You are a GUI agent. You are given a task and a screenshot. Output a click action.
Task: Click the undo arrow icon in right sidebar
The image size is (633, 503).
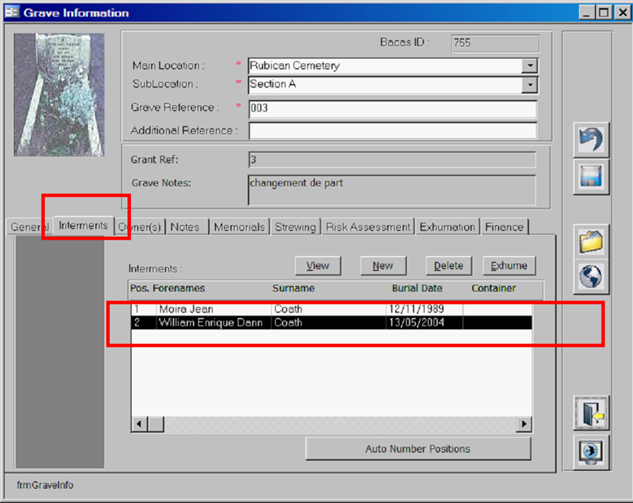[590, 141]
